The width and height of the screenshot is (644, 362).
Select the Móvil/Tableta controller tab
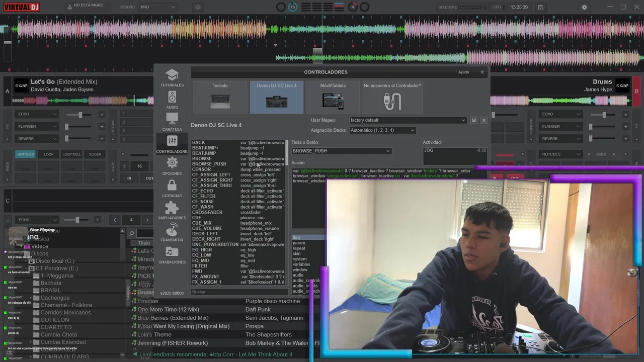[x=333, y=97]
